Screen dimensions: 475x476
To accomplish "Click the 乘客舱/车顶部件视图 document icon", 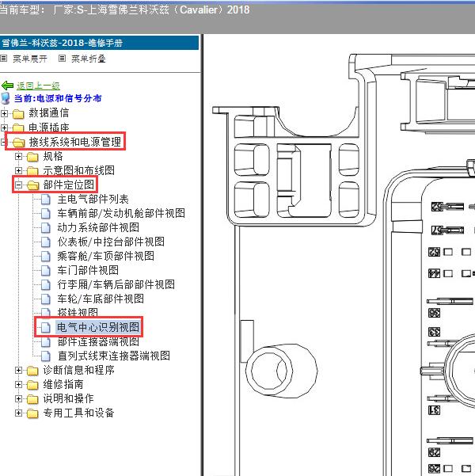I will tap(46, 256).
